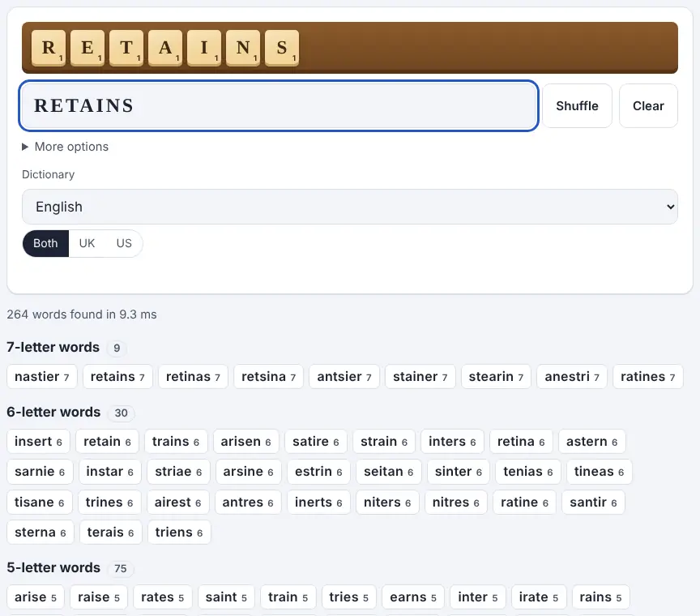Open the word tisane
Image resolution: width=700 pixels, height=616 pixels.
point(39,502)
